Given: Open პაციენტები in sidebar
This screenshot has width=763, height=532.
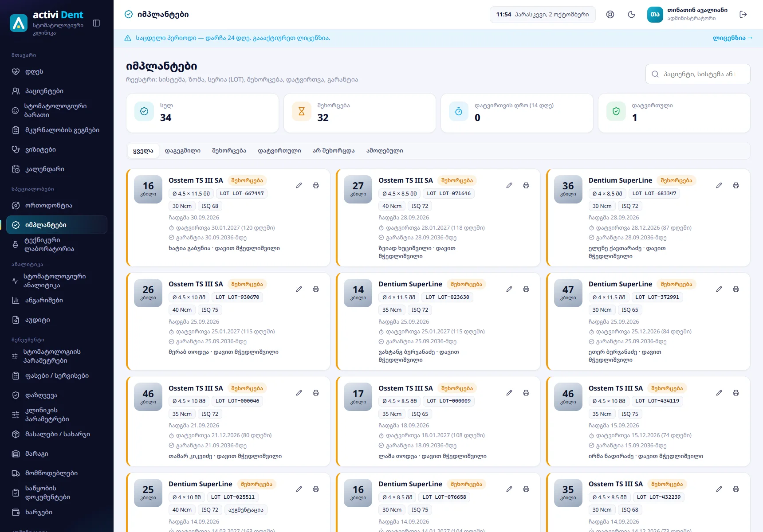Looking at the screenshot, I should click(x=57, y=91).
